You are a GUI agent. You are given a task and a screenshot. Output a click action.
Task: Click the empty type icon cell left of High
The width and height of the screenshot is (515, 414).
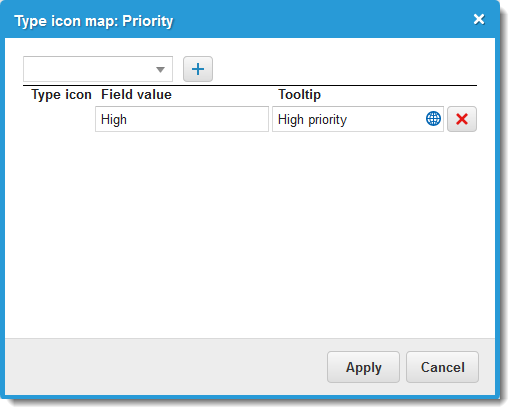(59, 119)
